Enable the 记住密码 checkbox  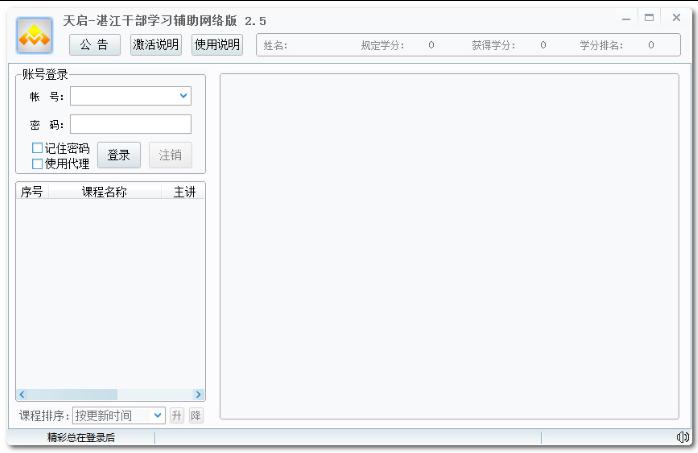point(38,148)
